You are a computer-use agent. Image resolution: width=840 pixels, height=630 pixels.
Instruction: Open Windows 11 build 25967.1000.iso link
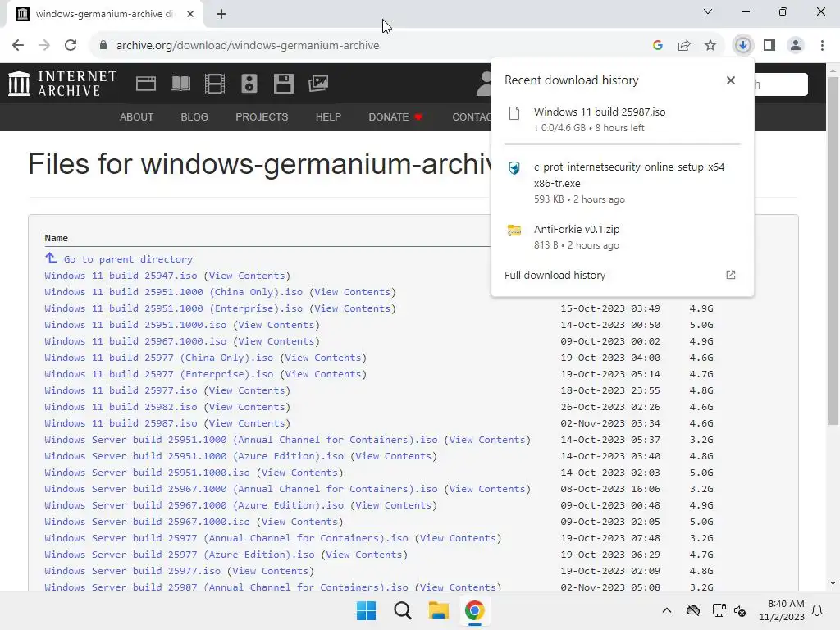[x=135, y=341]
